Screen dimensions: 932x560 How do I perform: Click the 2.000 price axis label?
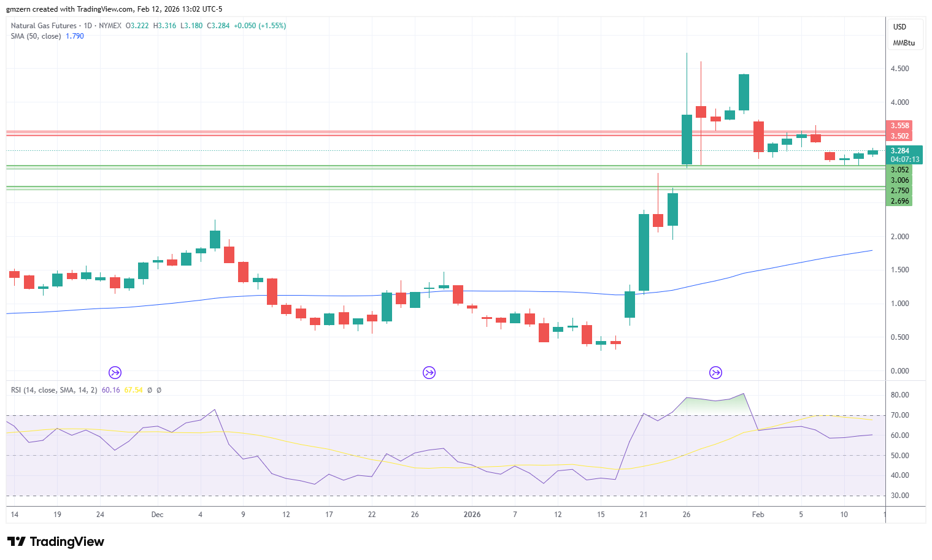tap(900, 237)
